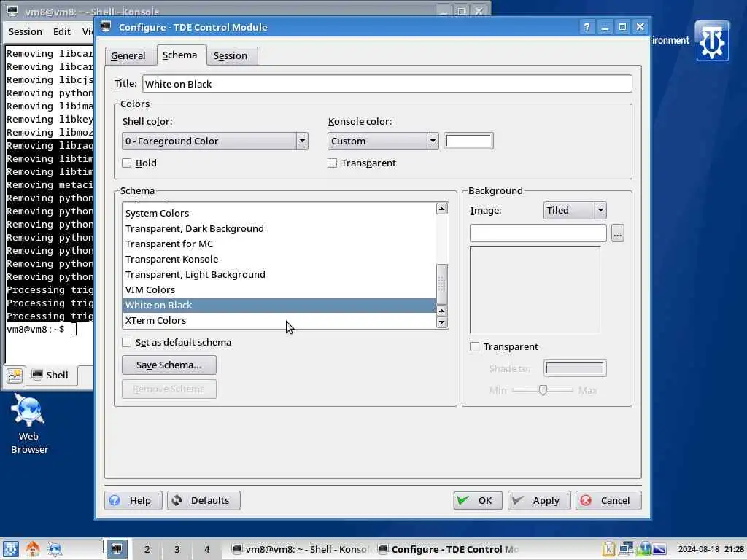Click the Min/Max shade slider
Viewport: 747px width, 560px height.
543,390
